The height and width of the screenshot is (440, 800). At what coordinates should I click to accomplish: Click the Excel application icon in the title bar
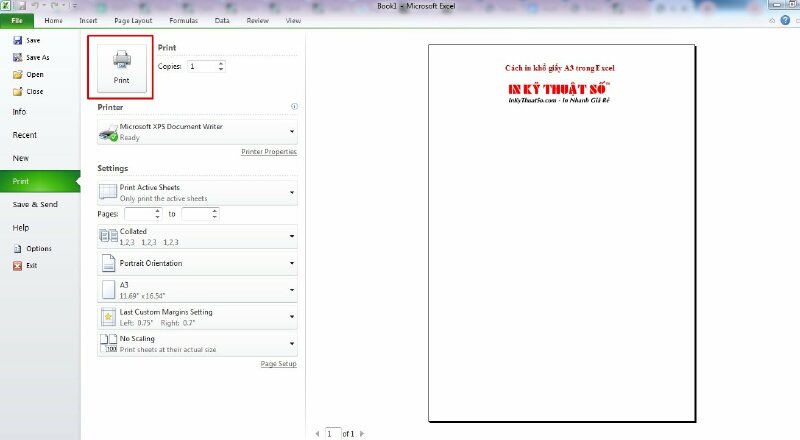tap(5, 6)
